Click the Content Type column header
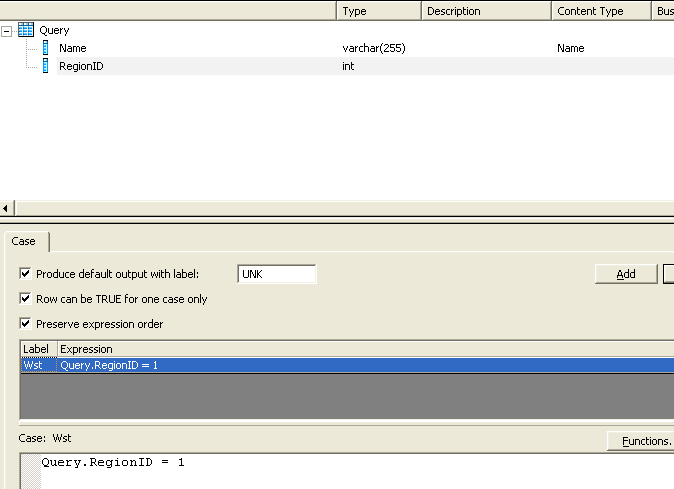The image size is (674, 489). pyautogui.click(x=601, y=11)
